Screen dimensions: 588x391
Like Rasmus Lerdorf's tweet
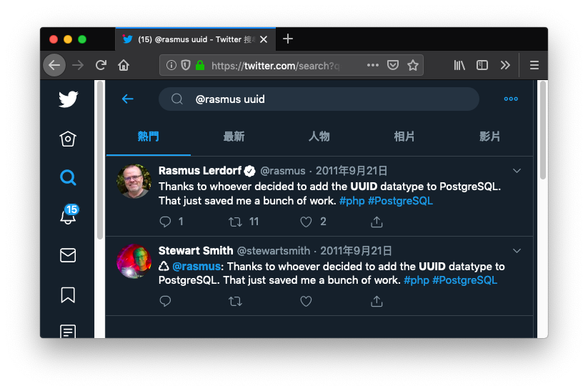click(306, 222)
